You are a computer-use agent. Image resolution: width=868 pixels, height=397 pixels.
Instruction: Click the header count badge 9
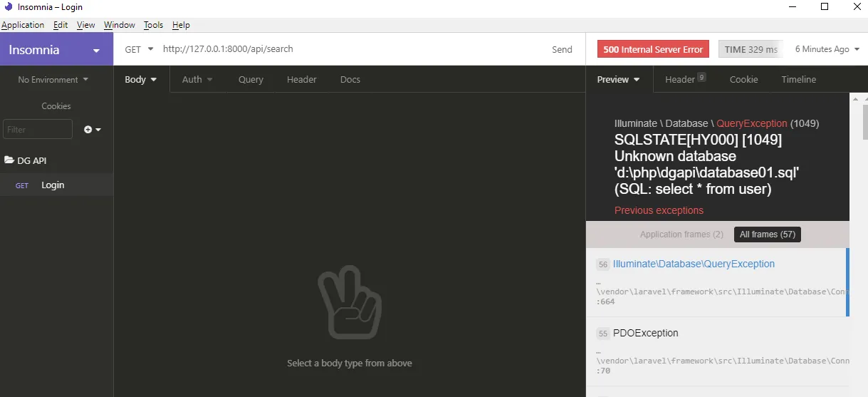pyautogui.click(x=701, y=77)
